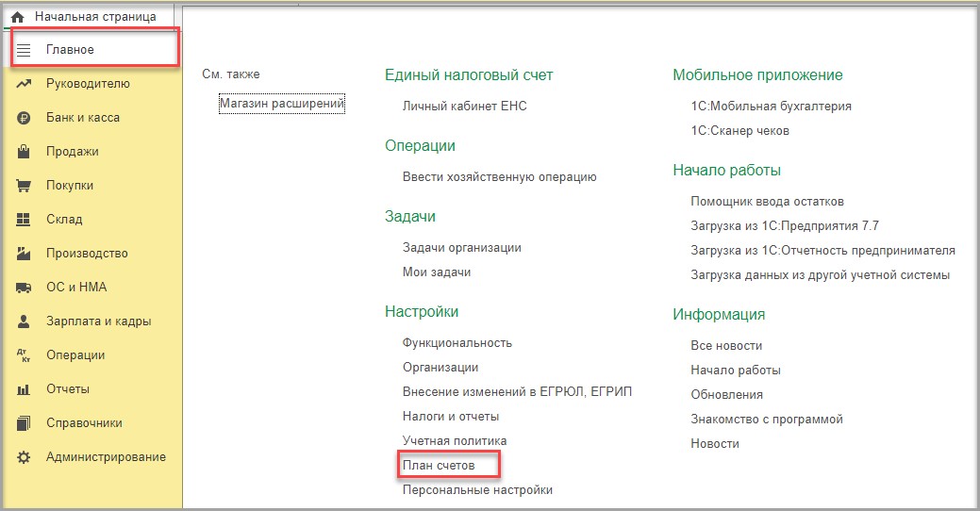Open Внесение изменений в ЕГРЮЛ, ЕГРИП
The width and height of the screenshot is (980, 511).
[x=518, y=391]
